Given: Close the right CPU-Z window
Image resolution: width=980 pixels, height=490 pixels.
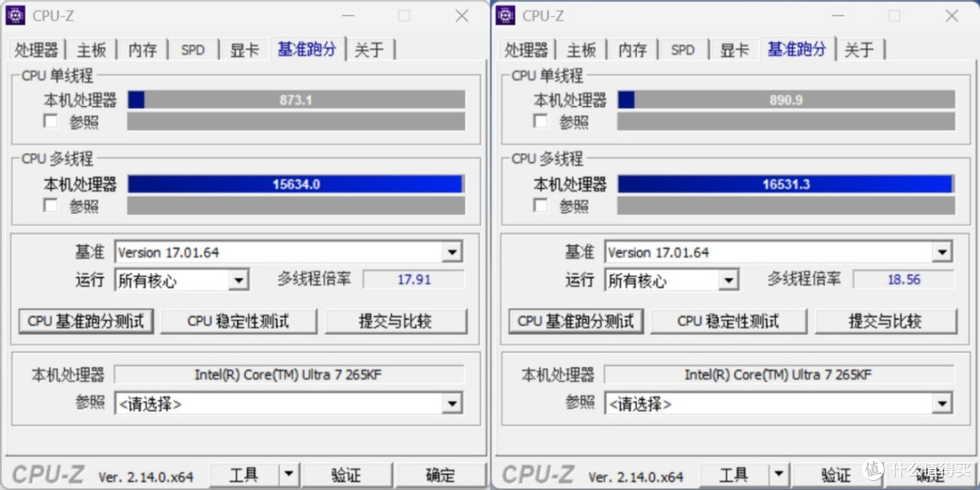Looking at the screenshot, I should pyautogui.click(x=952, y=15).
